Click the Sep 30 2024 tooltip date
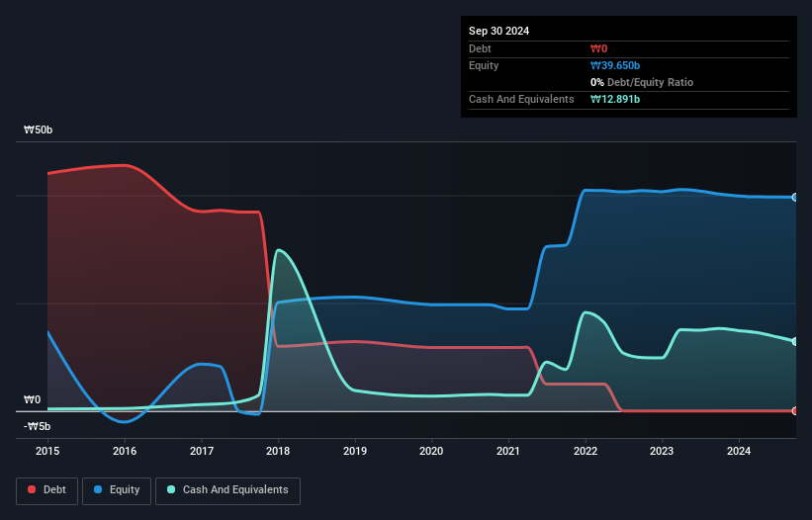 pyautogui.click(x=499, y=31)
